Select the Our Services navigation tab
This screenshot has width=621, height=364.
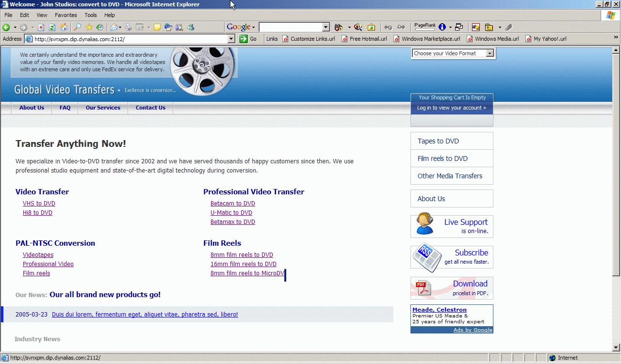coord(103,108)
